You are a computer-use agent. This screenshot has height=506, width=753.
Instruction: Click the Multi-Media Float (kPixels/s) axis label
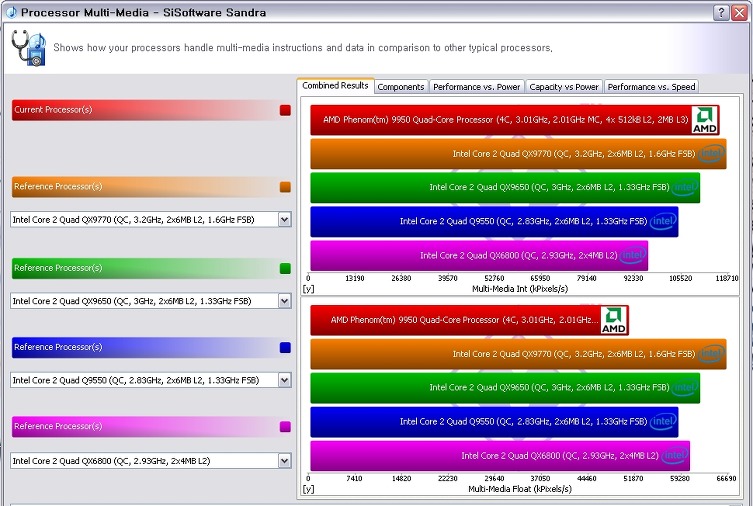[x=520, y=489]
